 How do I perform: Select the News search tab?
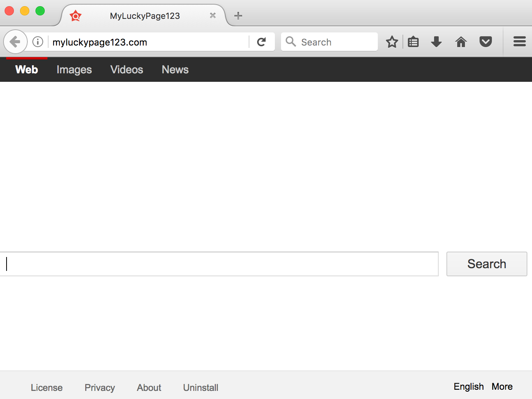(x=175, y=70)
